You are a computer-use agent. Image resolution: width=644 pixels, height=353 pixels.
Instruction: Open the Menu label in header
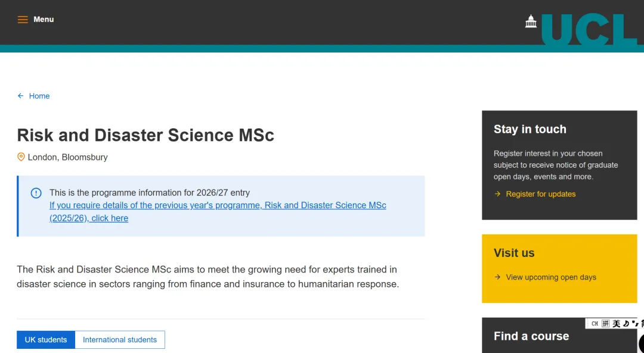(x=44, y=20)
